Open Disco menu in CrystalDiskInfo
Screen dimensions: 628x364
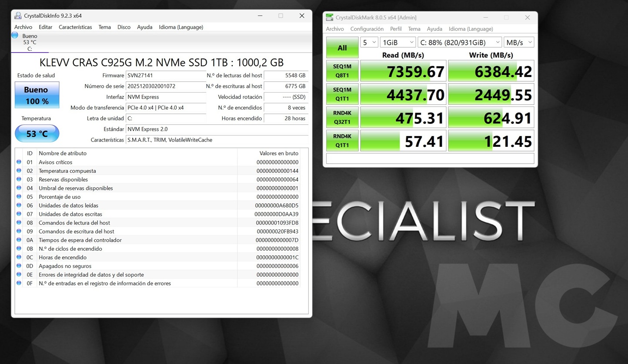click(x=124, y=27)
